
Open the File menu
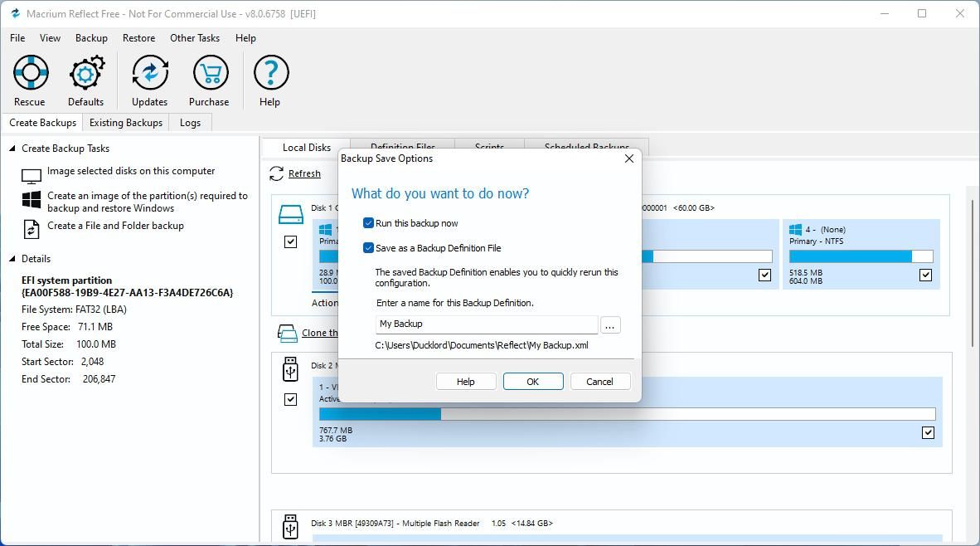(x=17, y=38)
